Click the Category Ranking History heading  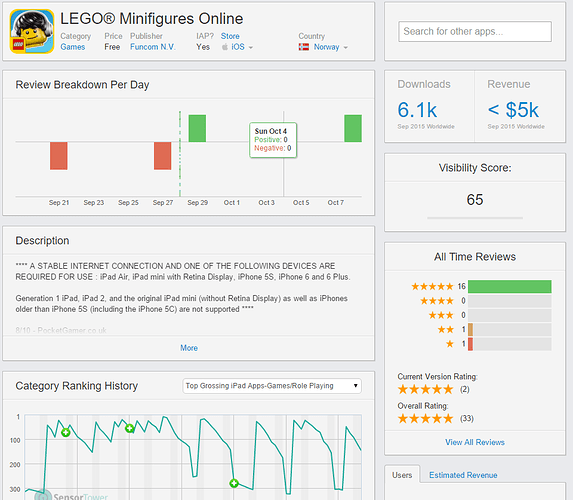pyautogui.click(x=77, y=386)
